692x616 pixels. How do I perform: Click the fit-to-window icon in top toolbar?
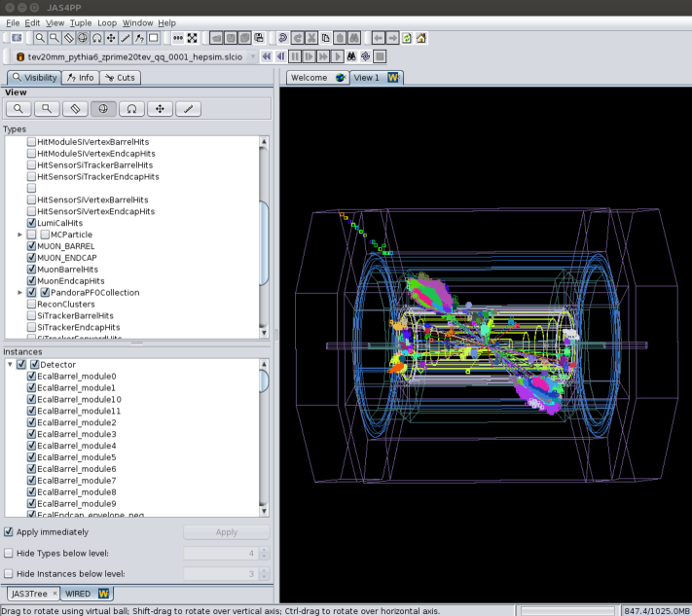[192, 38]
